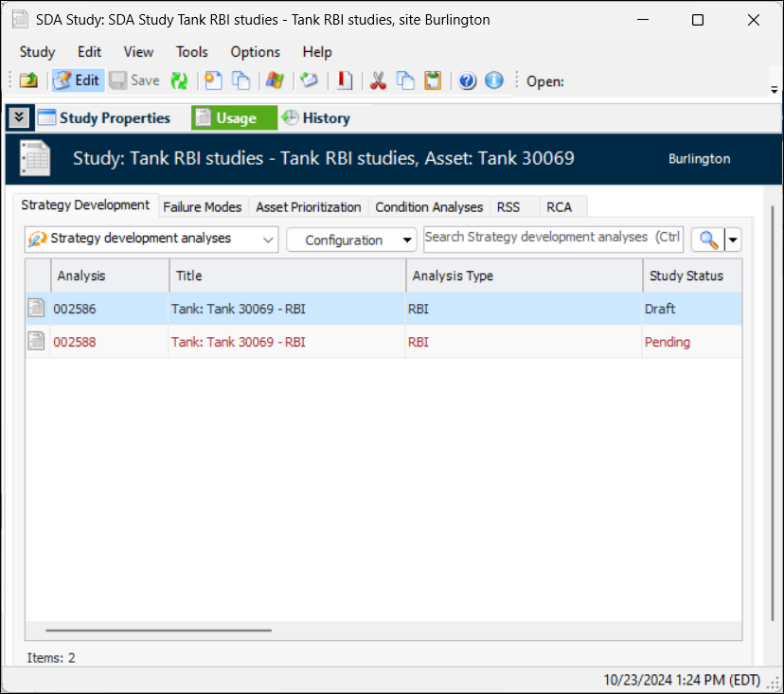The height and width of the screenshot is (694, 784).
Task: Switch to Asset Prioritization tab
Action: click(x=308, y=206)
